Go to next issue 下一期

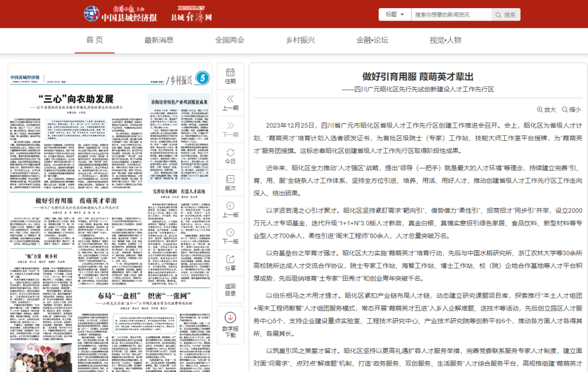(230, 129)
